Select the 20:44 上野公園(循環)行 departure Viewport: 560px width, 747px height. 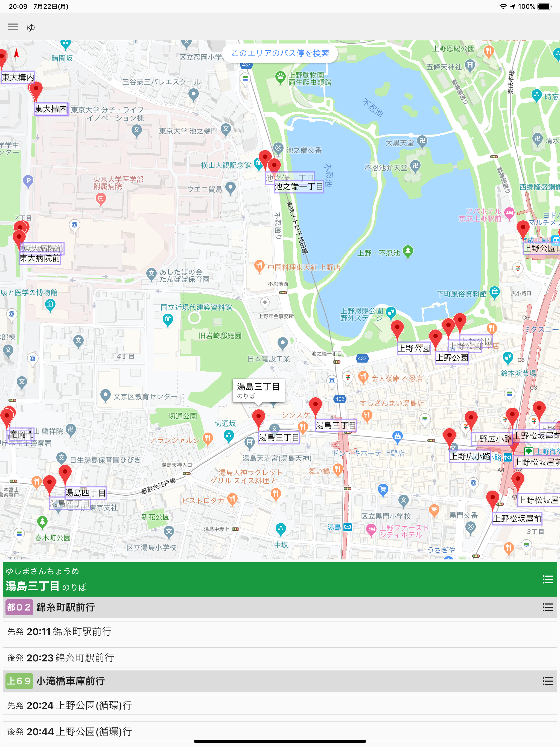[280, 731]
